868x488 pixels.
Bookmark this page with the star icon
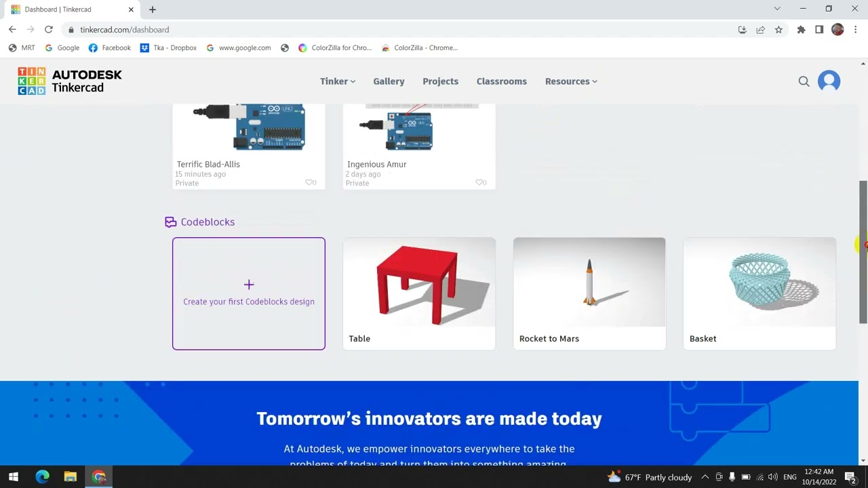(x=778, y=30)
